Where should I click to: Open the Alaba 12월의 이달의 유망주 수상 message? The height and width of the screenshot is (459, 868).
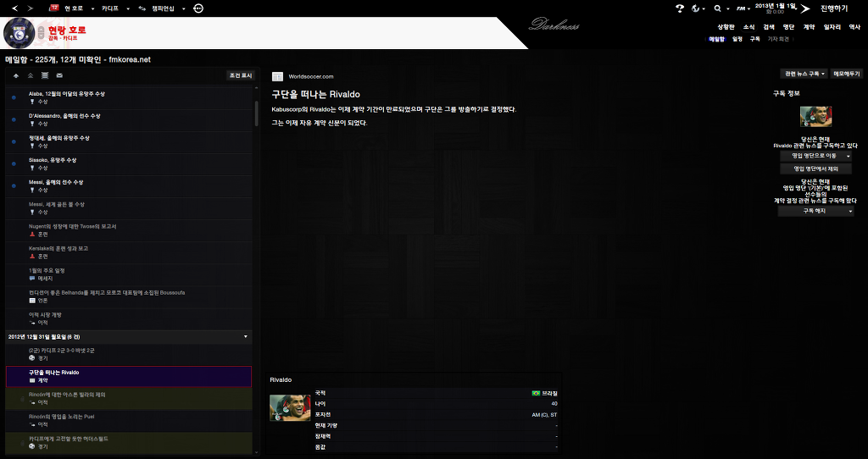[x=129, y=98]
